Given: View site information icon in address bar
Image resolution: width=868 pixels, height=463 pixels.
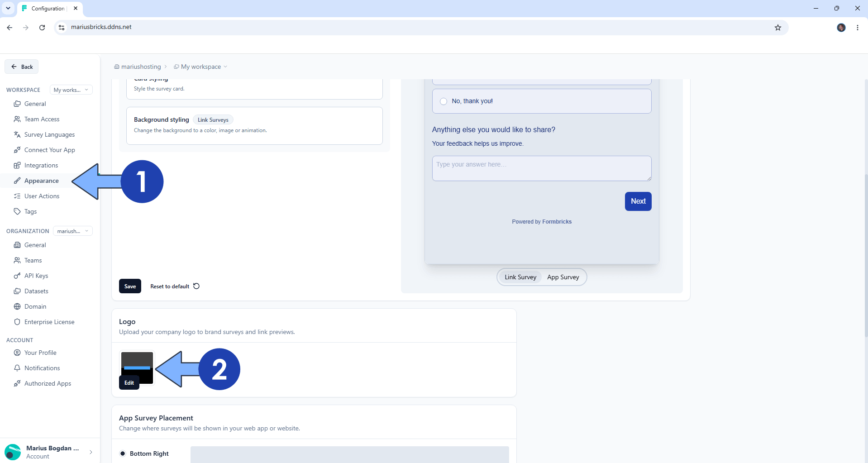Looking at the screenshot, I should 62,27.
